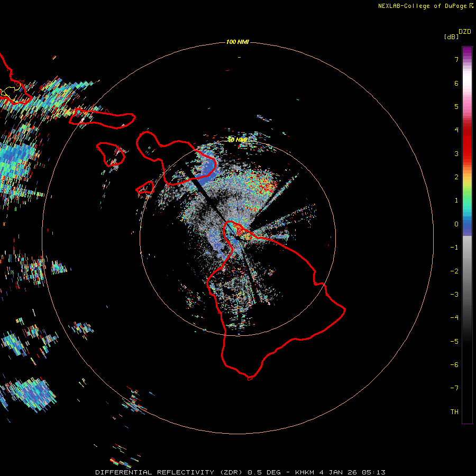Click the 05:13 timestamp in the caption
Viewport: 476px width, 476px height.
(x=374, y=472)
